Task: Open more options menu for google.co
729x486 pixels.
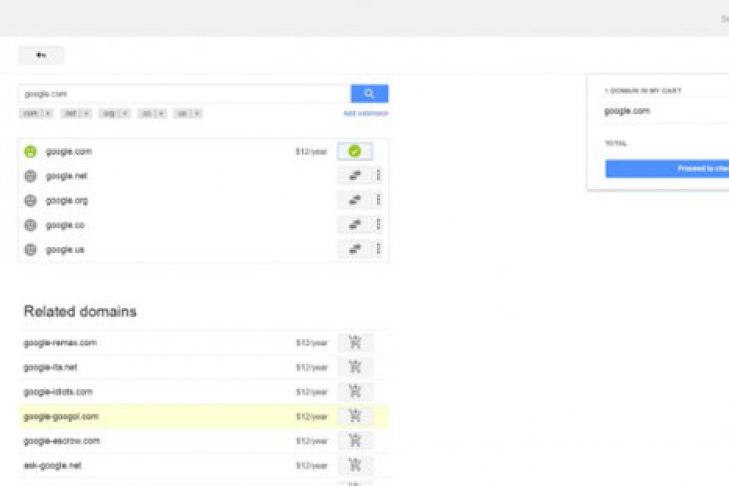Action: click(378, 225)
